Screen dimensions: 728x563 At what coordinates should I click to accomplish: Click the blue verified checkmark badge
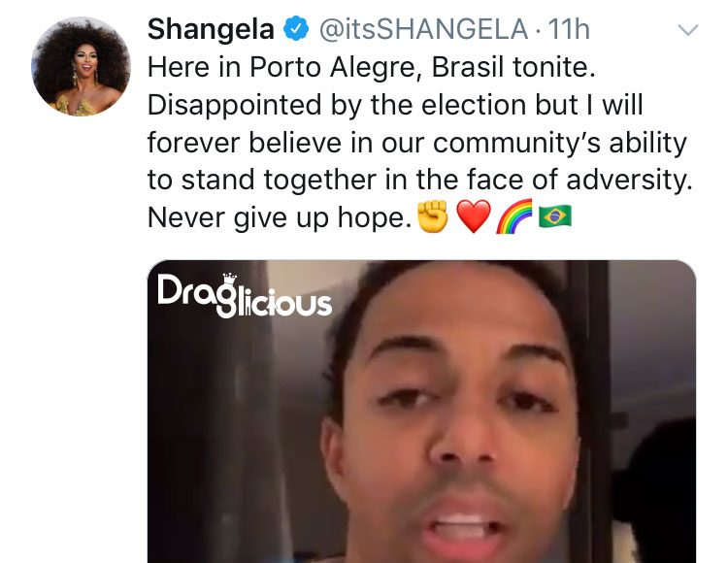tap(296, 29)
